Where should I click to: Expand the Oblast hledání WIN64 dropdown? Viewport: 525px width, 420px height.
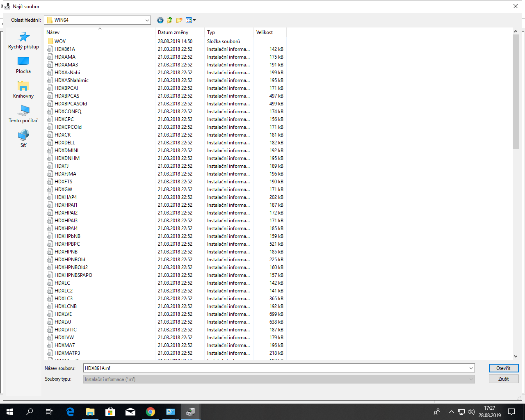147,20
